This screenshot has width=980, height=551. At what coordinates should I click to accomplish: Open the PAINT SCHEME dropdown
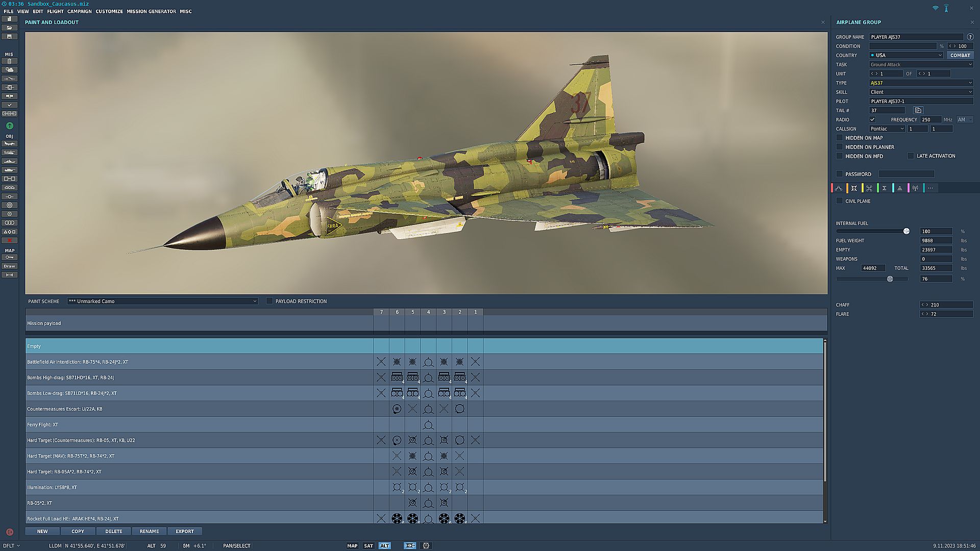tap(162, 301)
